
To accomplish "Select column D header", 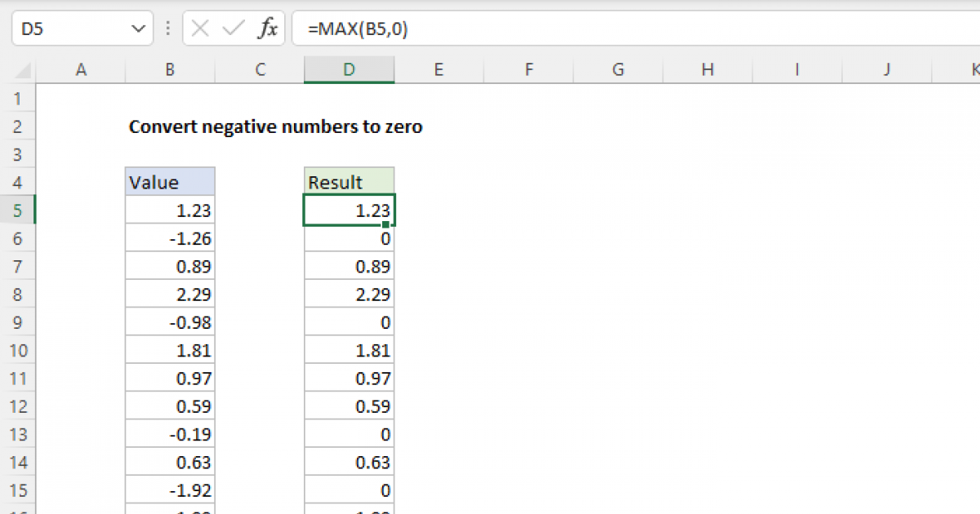I will [x=349, y=70].
